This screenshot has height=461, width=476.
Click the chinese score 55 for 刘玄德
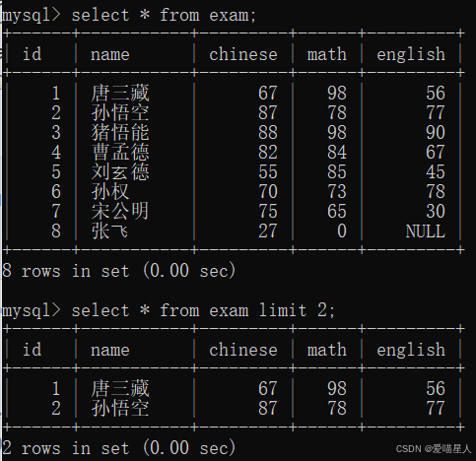(x=268, y=172)
